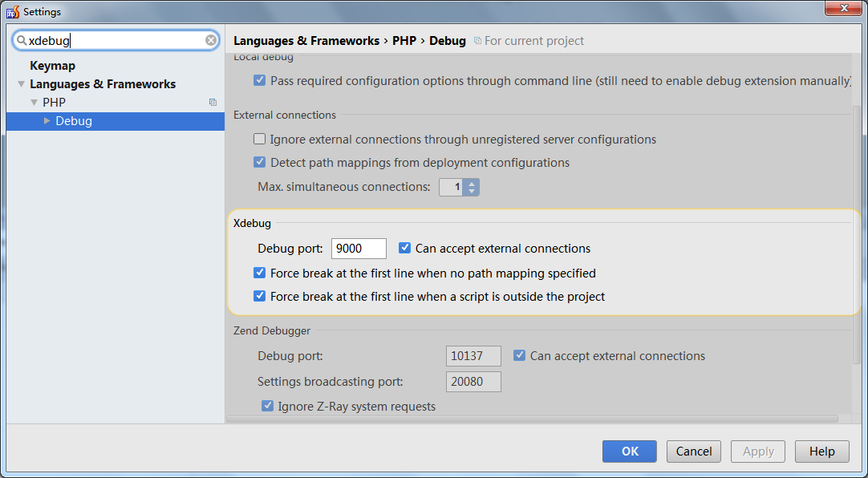Click the PHP project-level copy icon
The height and width of the screenshot is (478, 868).
pyautogui.click(x=213, y=103)
